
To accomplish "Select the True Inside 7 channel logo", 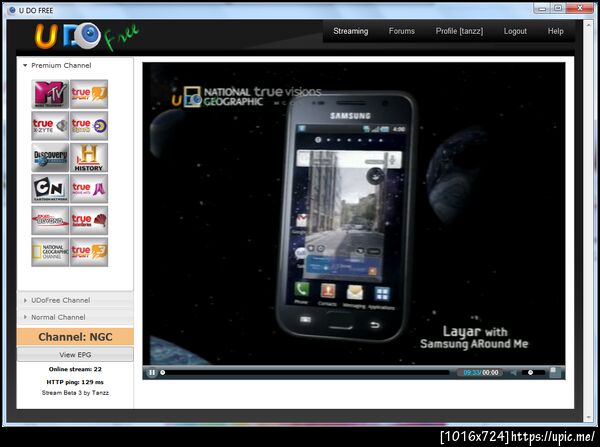I will [89, 94].
